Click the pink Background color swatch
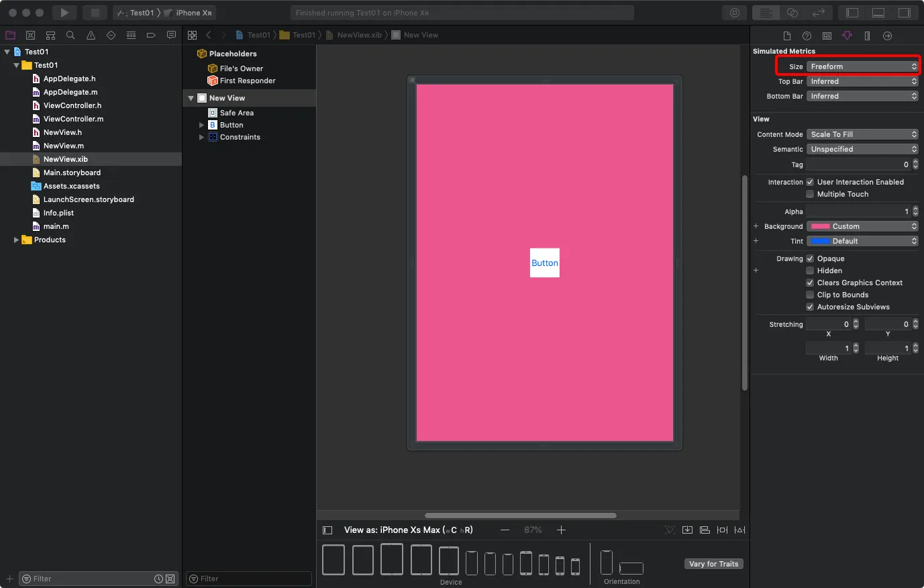The image size is (924, 588). click(820, 226)
